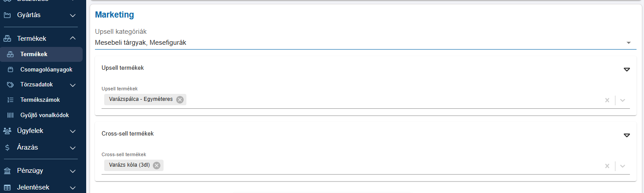Click the Termékszámok list icon
Screen dimensions: 644x193
click(x=11, y=100)
